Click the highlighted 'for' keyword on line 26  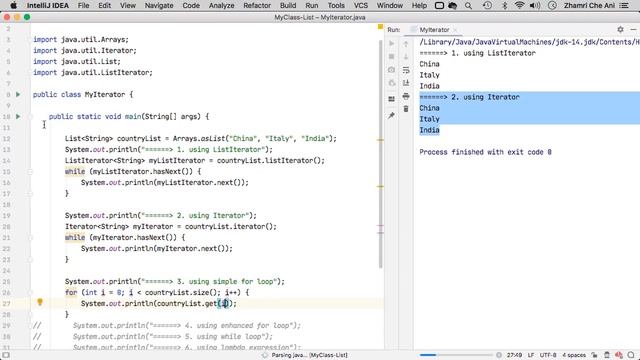coord(71,292)
